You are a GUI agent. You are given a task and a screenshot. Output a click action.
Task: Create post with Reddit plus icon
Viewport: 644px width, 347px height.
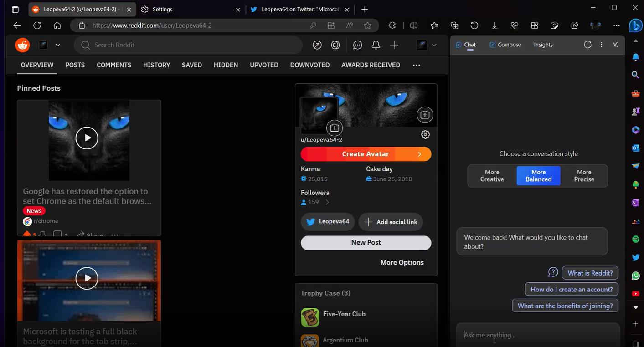pos(394,45)
